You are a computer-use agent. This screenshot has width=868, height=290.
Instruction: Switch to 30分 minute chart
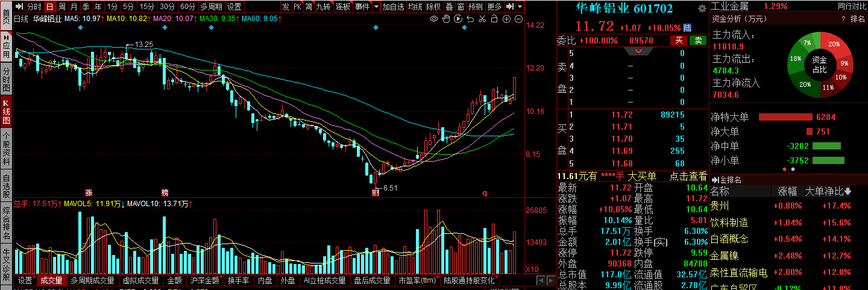point(168,7)
